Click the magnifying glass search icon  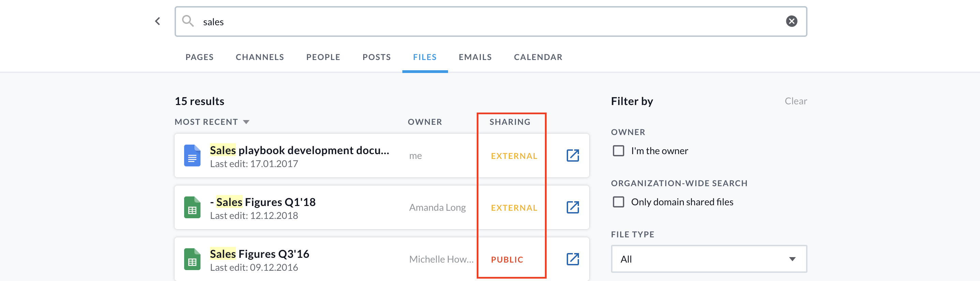click(188, 21)
